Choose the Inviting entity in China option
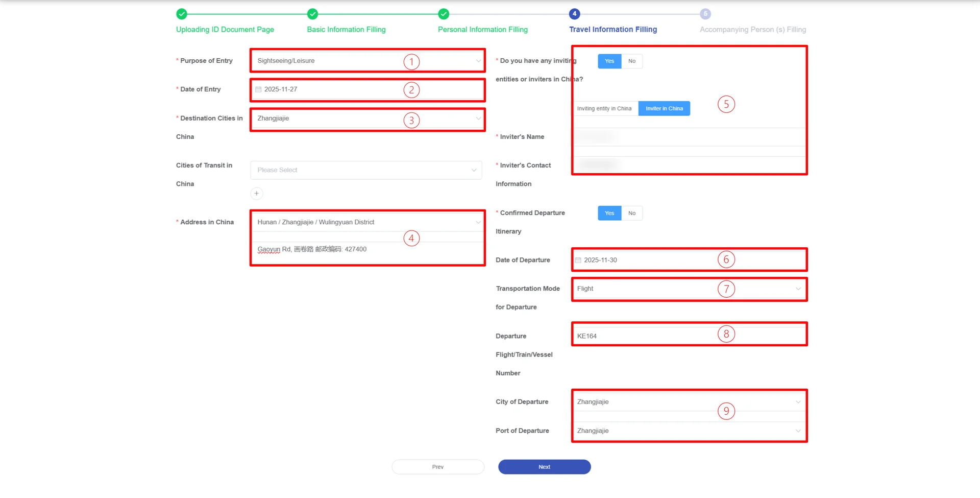980x498 pixels. click(604, 109)
